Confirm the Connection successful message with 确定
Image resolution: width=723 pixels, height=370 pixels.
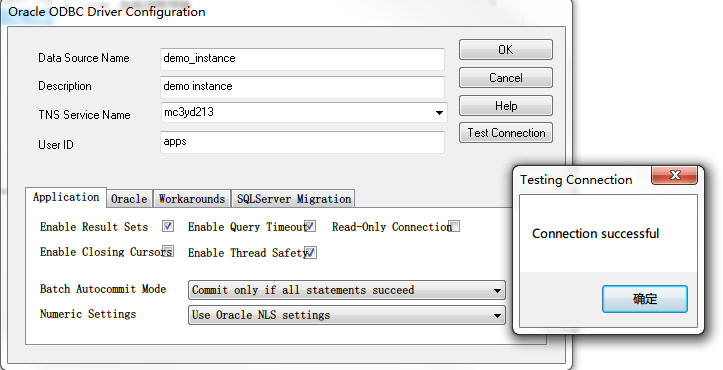(645, 299)
